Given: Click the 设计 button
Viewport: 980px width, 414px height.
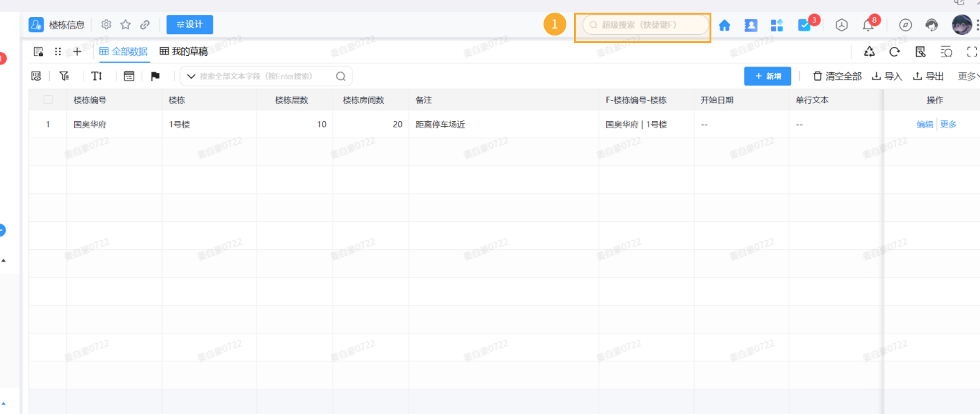Looking at the screenshot, I should click(189, 25).
